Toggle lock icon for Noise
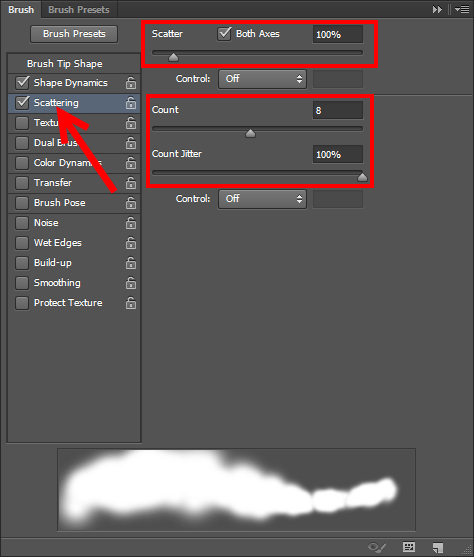The height and width of the screenshot is (557, 474). point(131,223)
